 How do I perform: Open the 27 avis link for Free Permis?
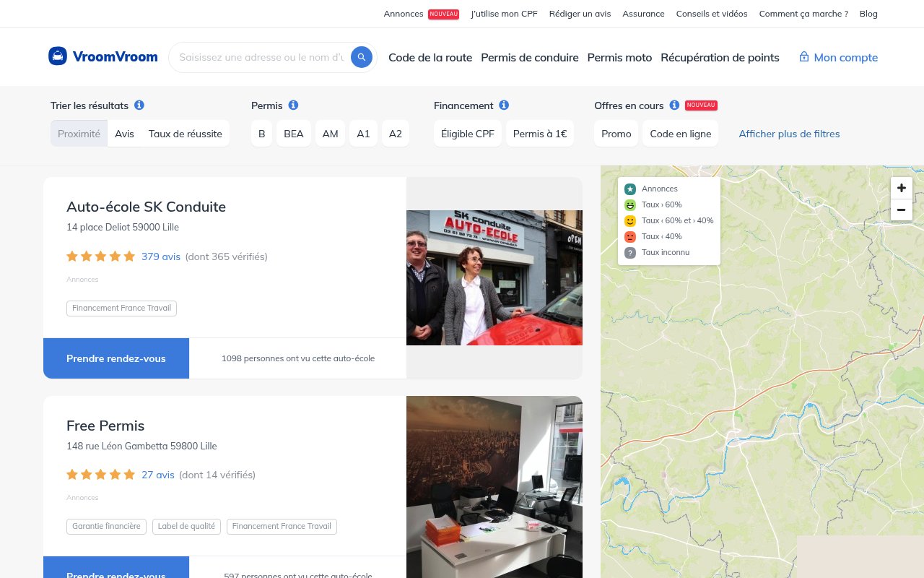tap(157, 475)
